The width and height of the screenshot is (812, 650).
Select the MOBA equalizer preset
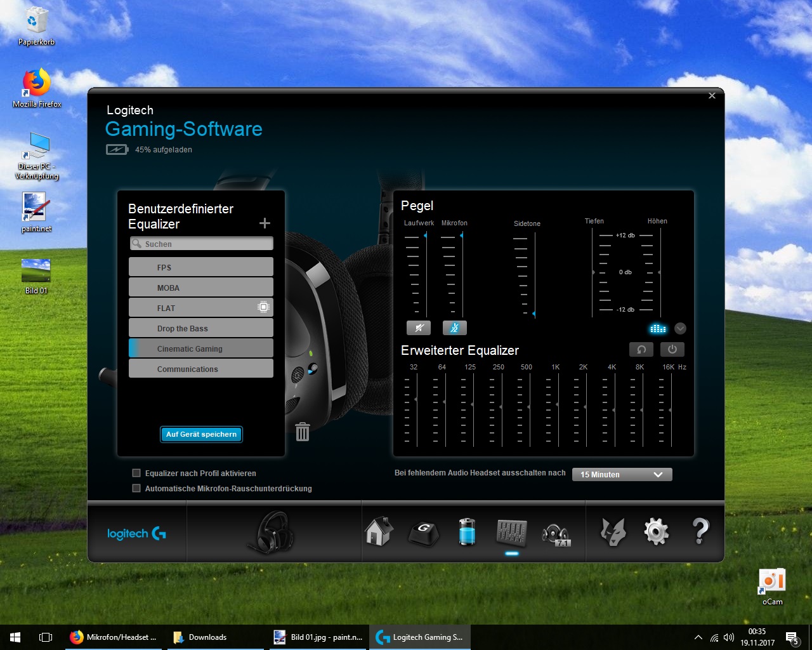pos(201,288)
